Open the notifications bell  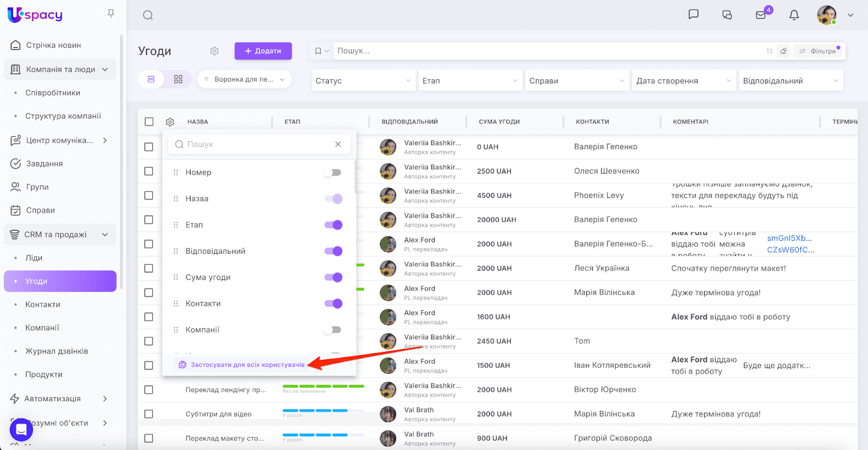[794, 15]
